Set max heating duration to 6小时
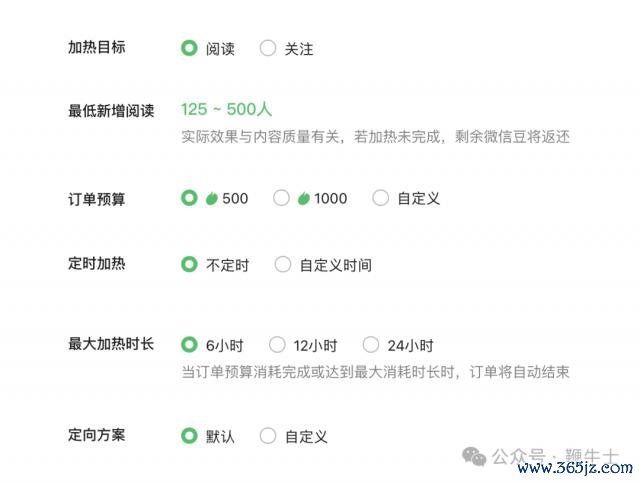The height and width of the screenshot is (483, 640). [189, 345]
